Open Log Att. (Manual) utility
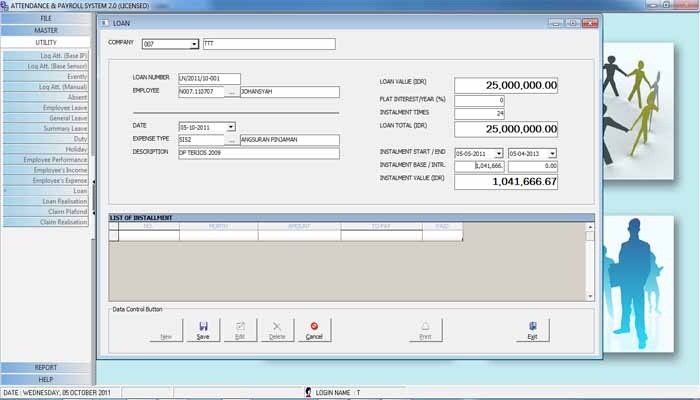Screen dimensions: 700x400 point(46,87)
